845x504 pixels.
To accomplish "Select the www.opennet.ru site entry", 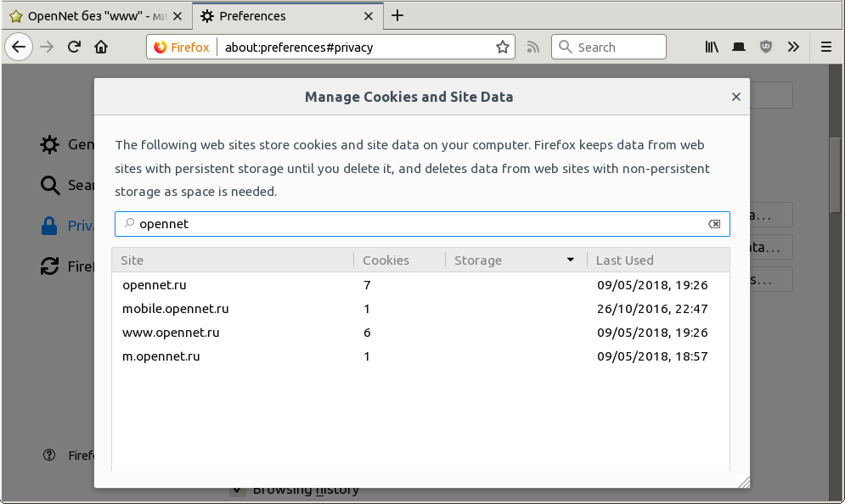I will coord(171,333).
